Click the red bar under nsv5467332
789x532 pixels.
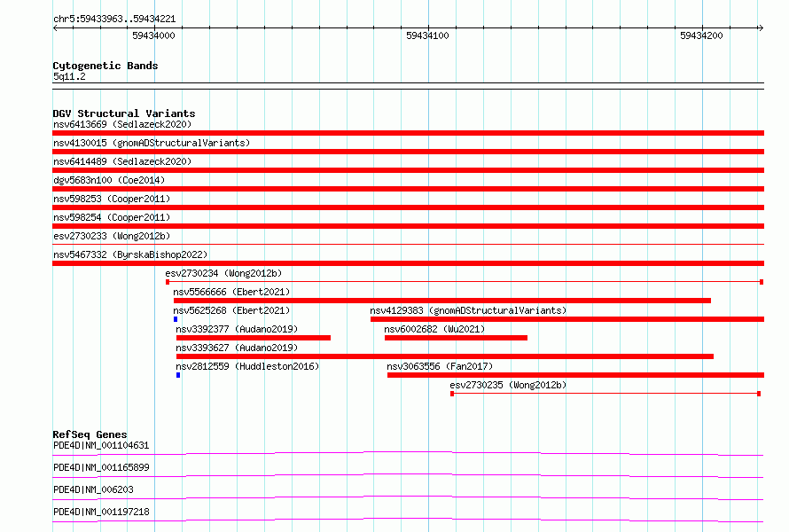408,263
